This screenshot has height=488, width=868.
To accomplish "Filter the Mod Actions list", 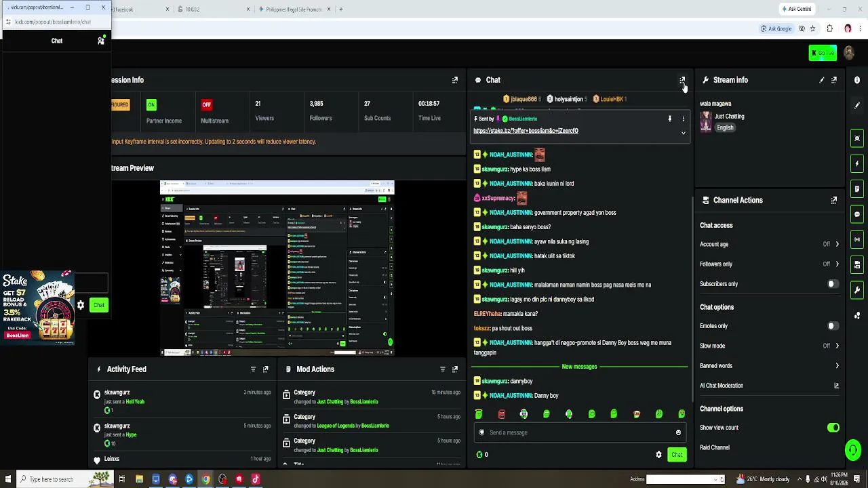I will [443, 369].
